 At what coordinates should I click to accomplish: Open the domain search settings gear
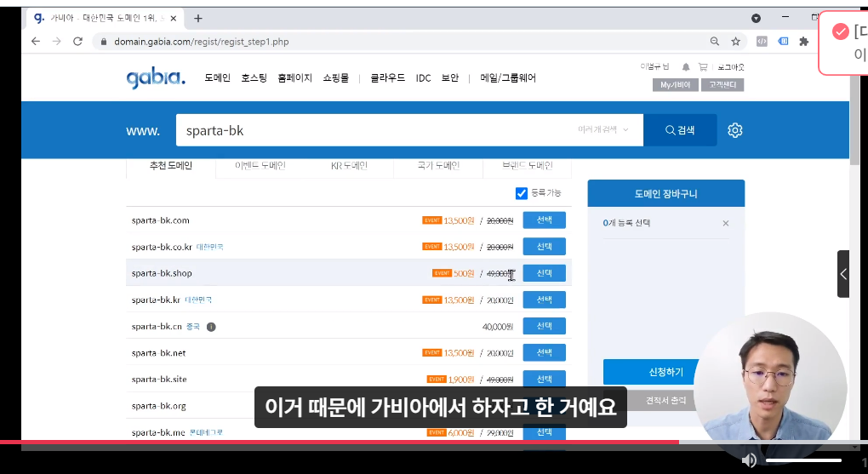(734, 130)
